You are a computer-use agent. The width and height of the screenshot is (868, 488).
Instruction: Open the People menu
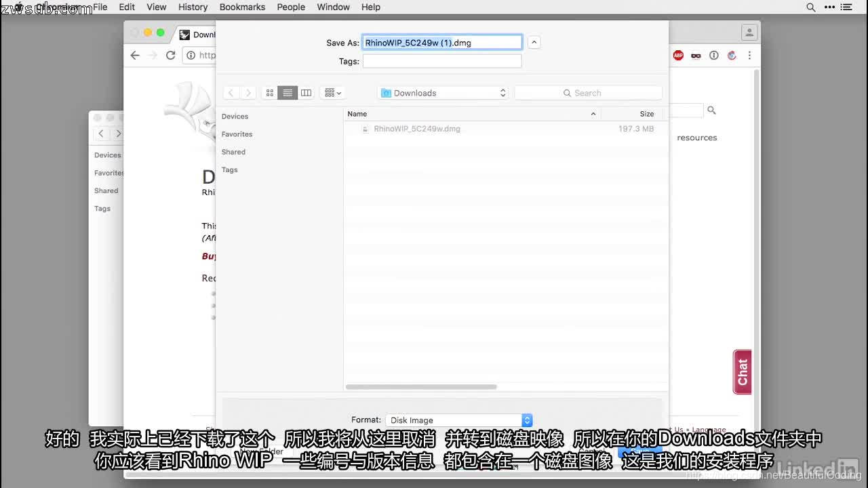pos(291,7)
